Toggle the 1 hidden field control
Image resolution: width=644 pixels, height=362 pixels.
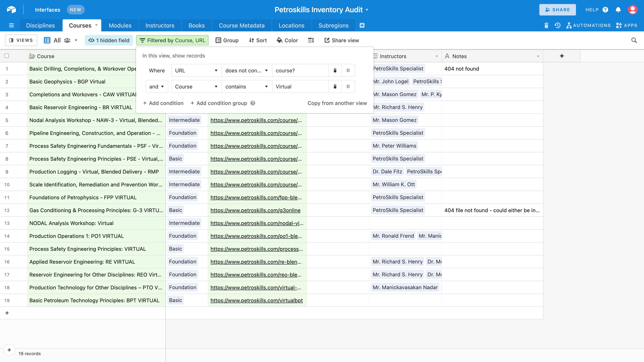109,40
